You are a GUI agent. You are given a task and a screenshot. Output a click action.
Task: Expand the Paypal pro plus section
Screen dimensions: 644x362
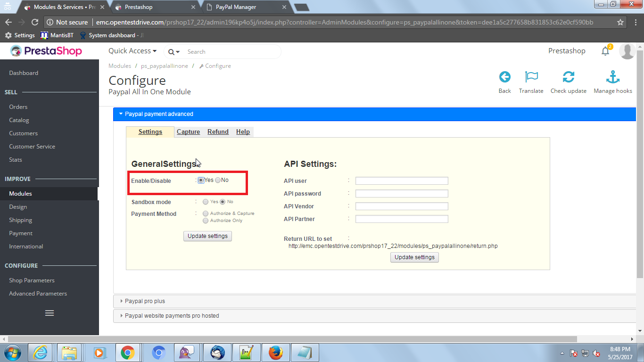click(x=375, y=301)
